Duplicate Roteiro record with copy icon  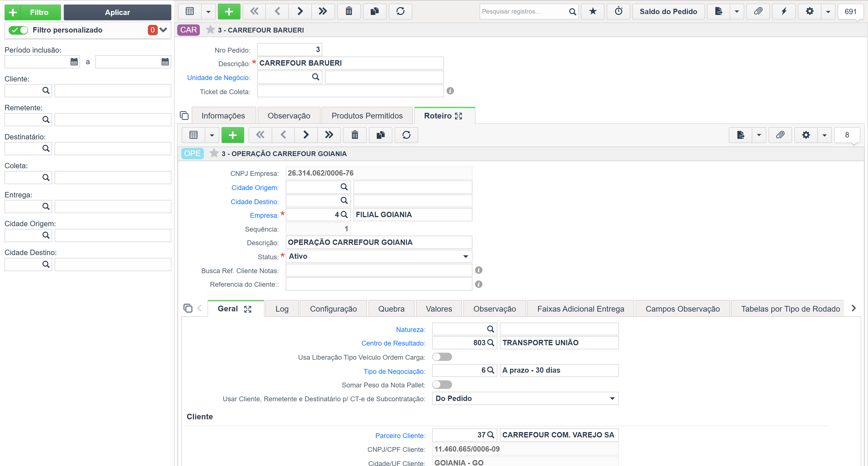(381, 135)
